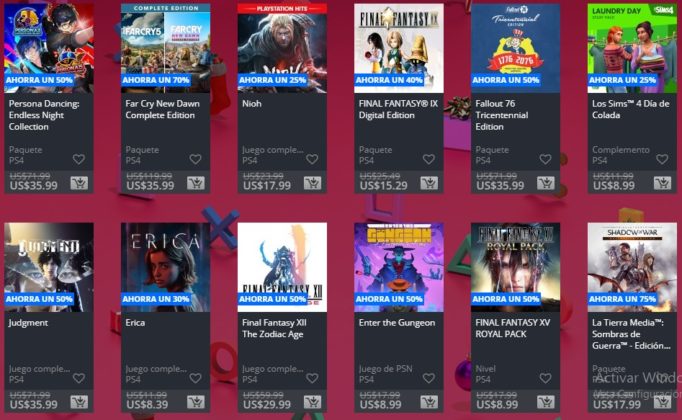Add FINAL FANTASY XV ROYAL PACK to cart

click(x=545, y=402)
